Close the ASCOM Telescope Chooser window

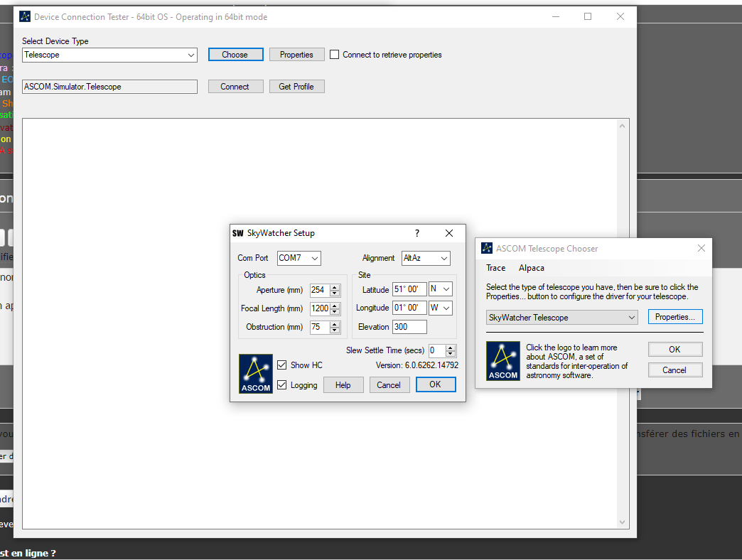[701, 248]
